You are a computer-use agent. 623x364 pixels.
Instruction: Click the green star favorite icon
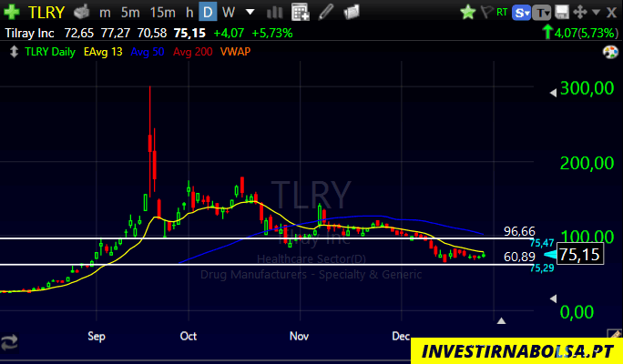pyautogui.click(x=468, y=13)
